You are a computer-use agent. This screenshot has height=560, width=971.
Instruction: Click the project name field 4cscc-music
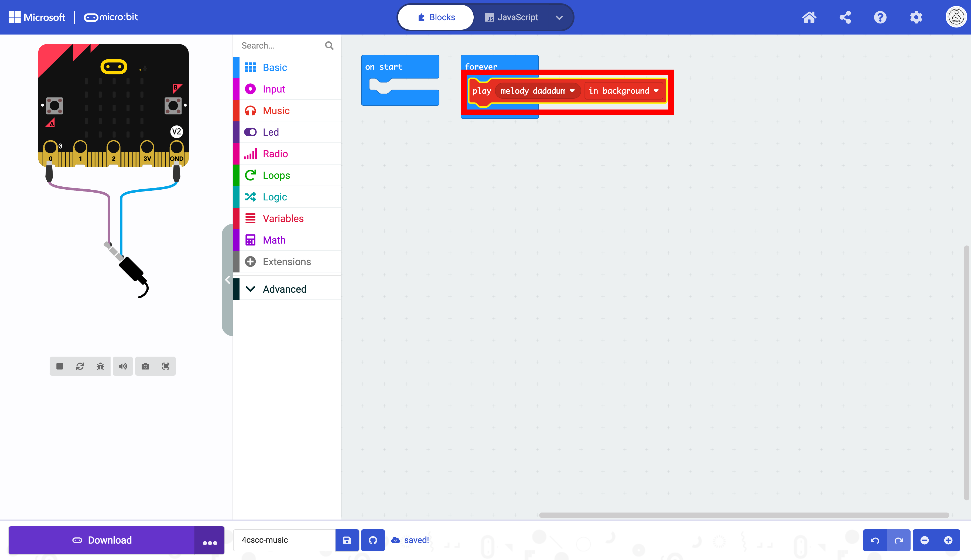tap(284, 540)
